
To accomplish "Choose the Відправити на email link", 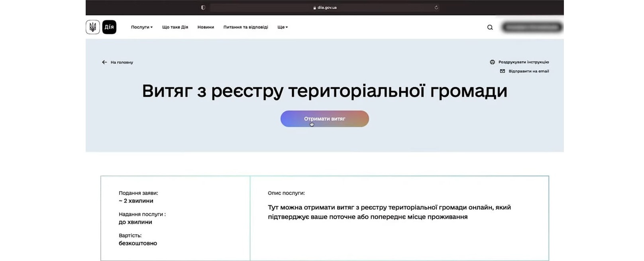I will click(528, 71).
